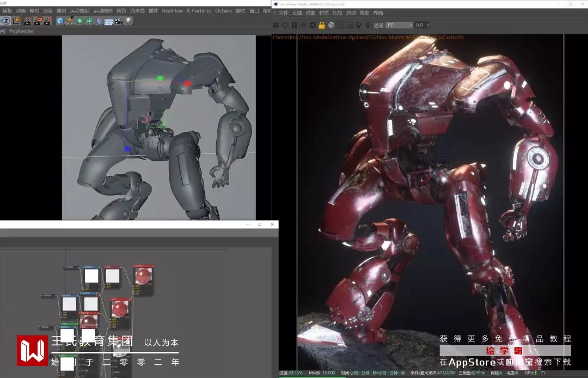The image size is (588, 378).
Task: Switch to the ProRender tab
Action: click(22, 31)
